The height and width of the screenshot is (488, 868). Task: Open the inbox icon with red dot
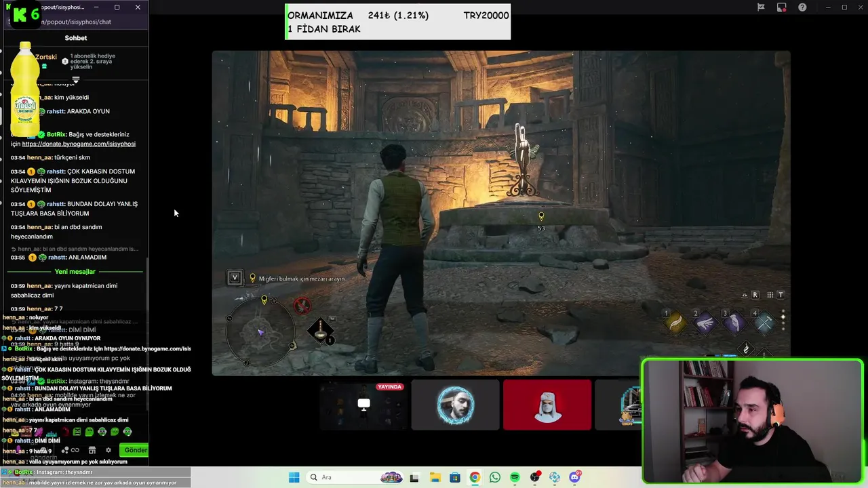pyautogui.click(x=782, y=7)
